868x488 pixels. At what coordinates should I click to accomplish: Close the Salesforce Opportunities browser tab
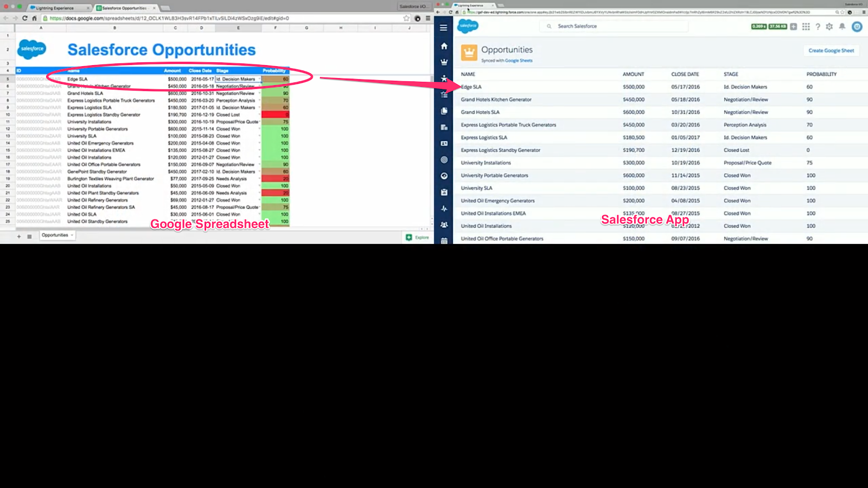click(154, 8)
